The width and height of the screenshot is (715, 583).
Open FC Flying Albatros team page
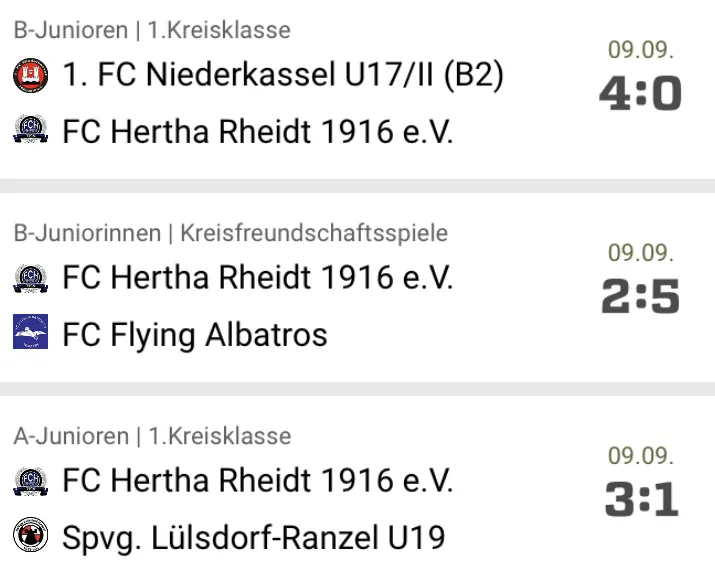[195, 335]
